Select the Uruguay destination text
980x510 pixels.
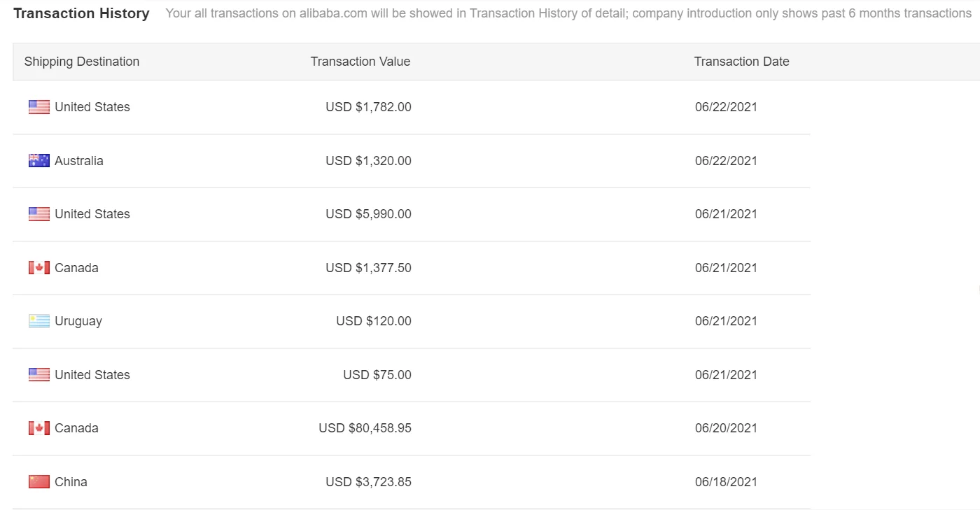[78, 321]
